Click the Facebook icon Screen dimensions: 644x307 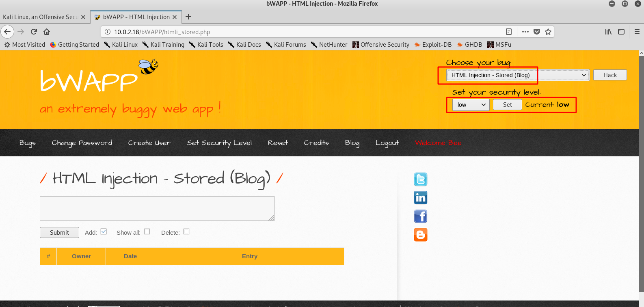421,216
